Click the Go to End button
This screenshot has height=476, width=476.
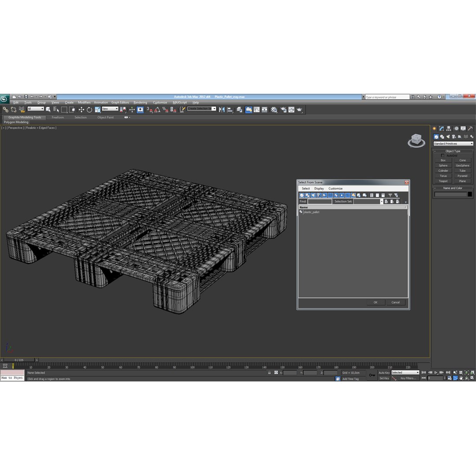click(448, 372)
